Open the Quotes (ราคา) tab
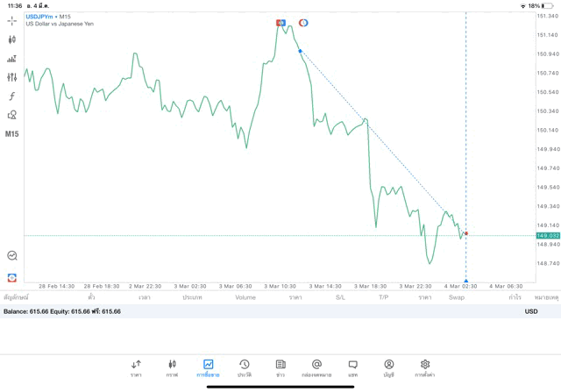This screenshot has height=392, width=561. click(136, 367)
